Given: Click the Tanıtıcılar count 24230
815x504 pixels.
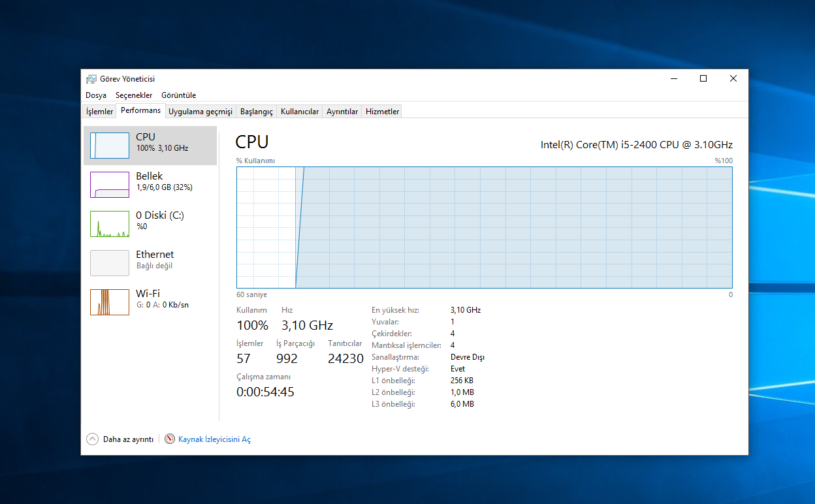Looking at the screenshot, I should (345, 358).
